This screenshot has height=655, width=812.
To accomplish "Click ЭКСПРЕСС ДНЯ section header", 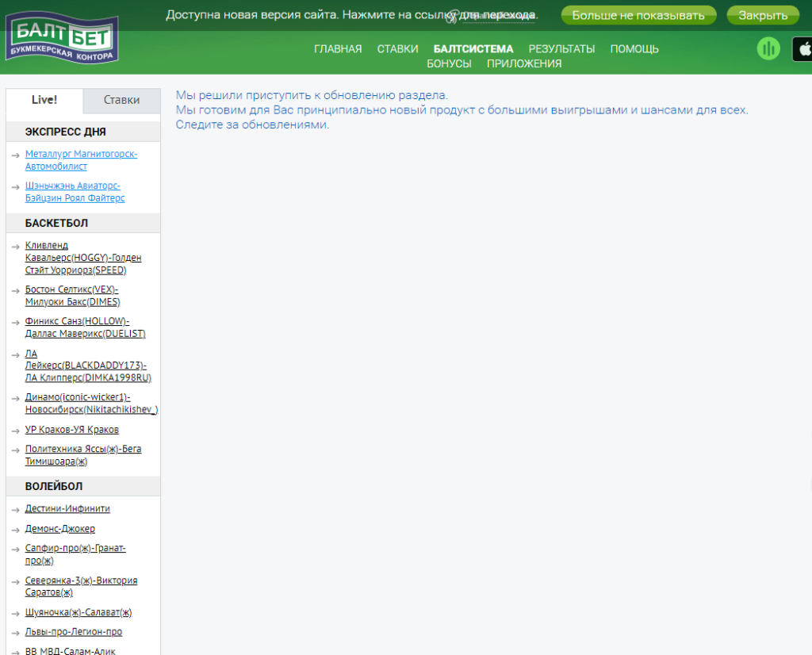I will pos(83,132).
